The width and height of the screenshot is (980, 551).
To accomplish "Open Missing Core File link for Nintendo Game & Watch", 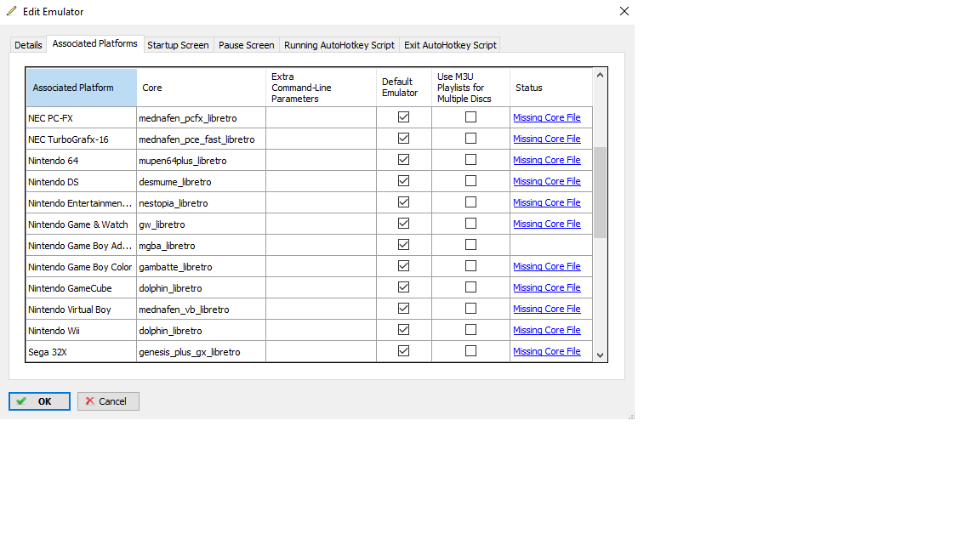I will (x=547, y=224).
